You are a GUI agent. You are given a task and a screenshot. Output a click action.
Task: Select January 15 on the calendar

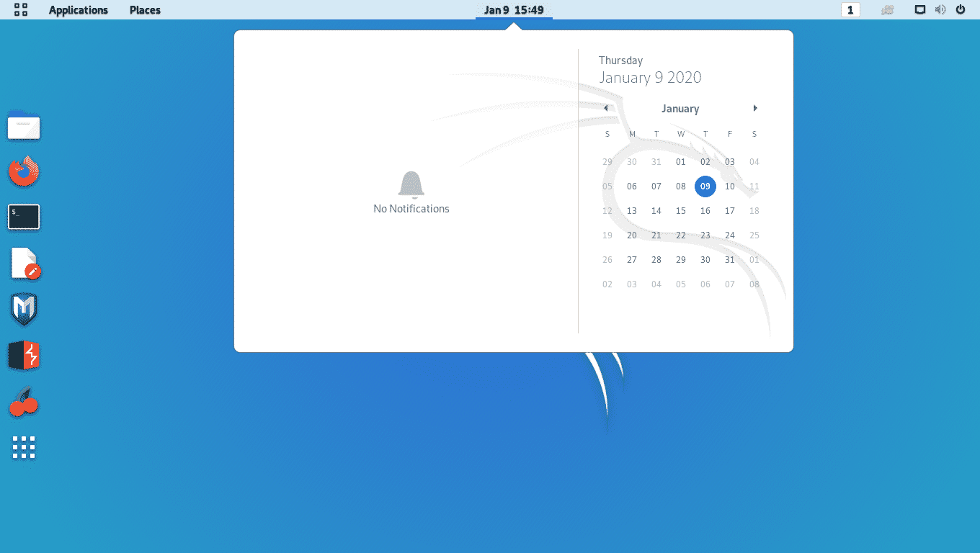pos(680,210)
